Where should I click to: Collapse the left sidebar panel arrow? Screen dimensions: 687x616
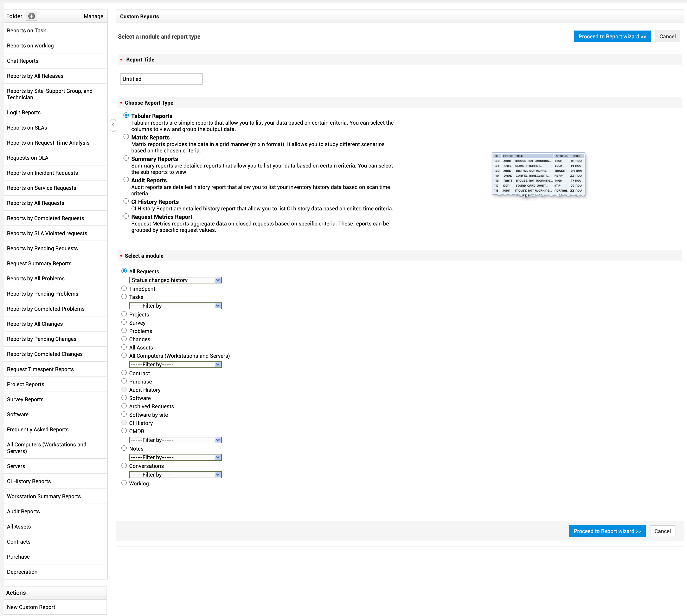pyautogui.click(x=113, y=125)
